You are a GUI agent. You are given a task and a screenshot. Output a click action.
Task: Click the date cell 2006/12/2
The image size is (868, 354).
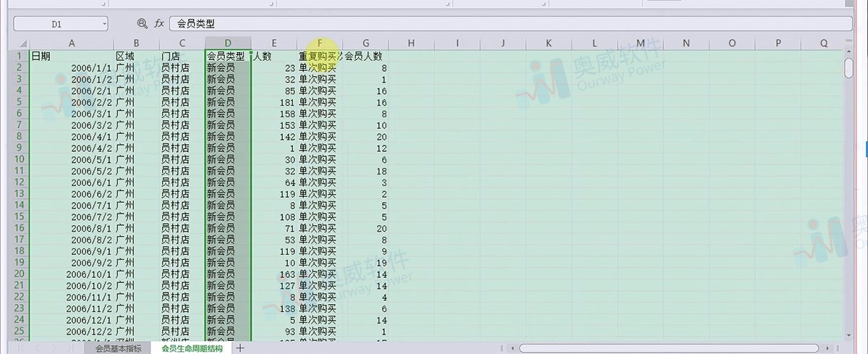(x=72, y=331)
